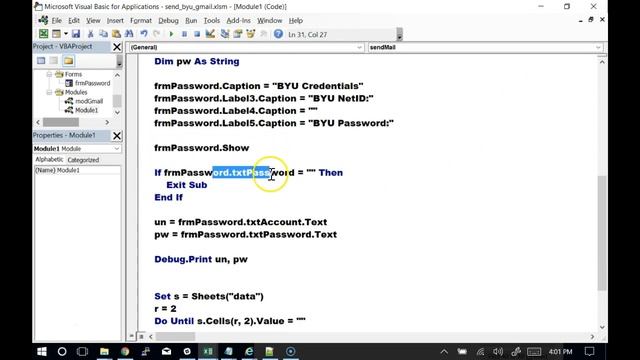Expand the Module1 Module properties dropdown
Screen dimensions: 640x360
[x=117, y=149]
